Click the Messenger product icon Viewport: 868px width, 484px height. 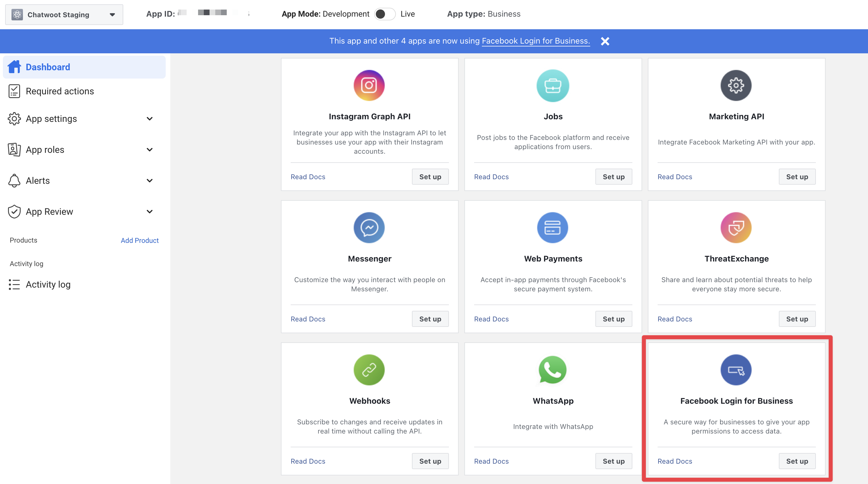[370, 227]
